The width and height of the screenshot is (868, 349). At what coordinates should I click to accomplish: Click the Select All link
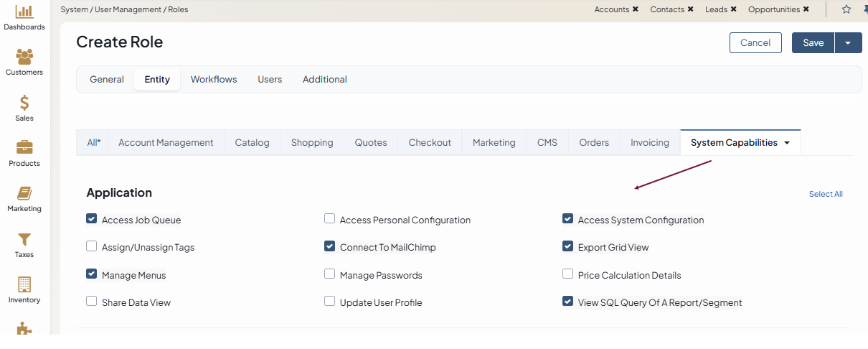(x=826, y=194)
